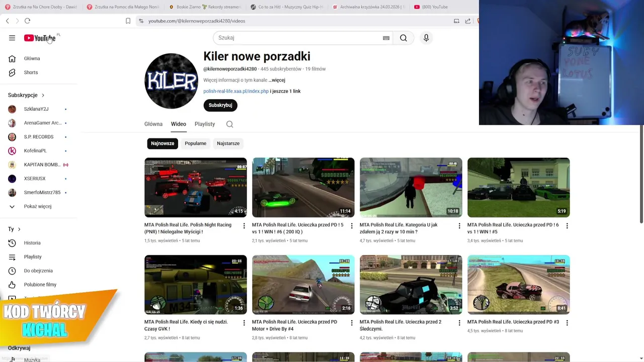Open options menu for Ucieczka przed 2 Śledczymi video
Screen dimensions: 644x362
point(459,323)
